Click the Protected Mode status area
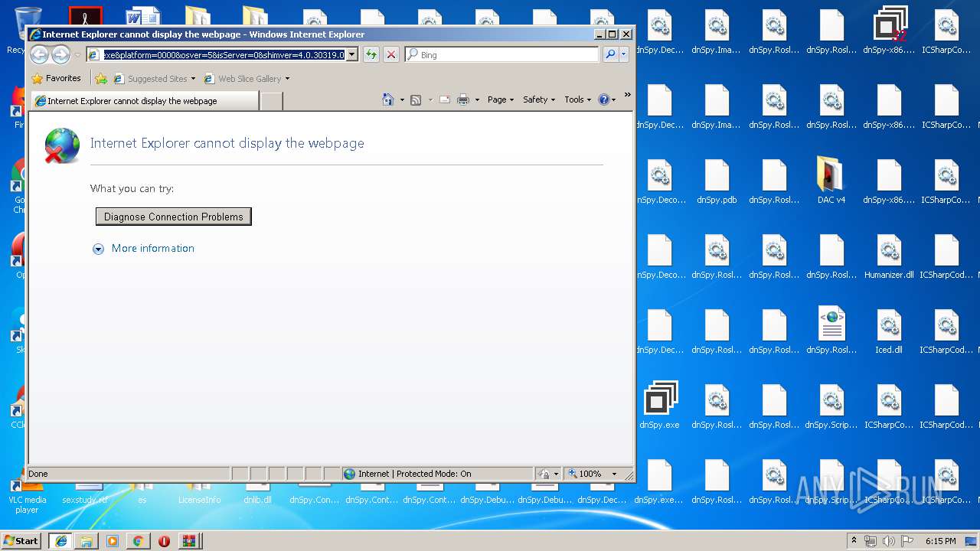The image size is (980, 551). (437, 474)
